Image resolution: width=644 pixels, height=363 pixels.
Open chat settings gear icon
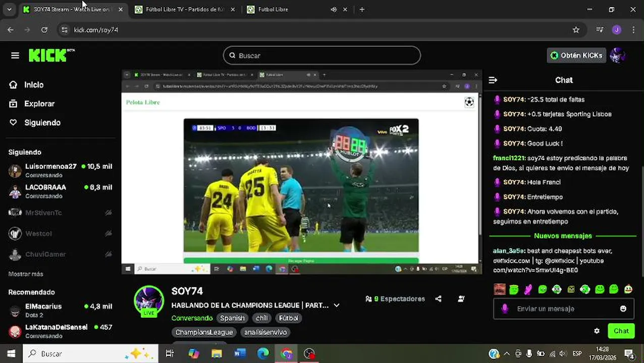tap(597, 331)
